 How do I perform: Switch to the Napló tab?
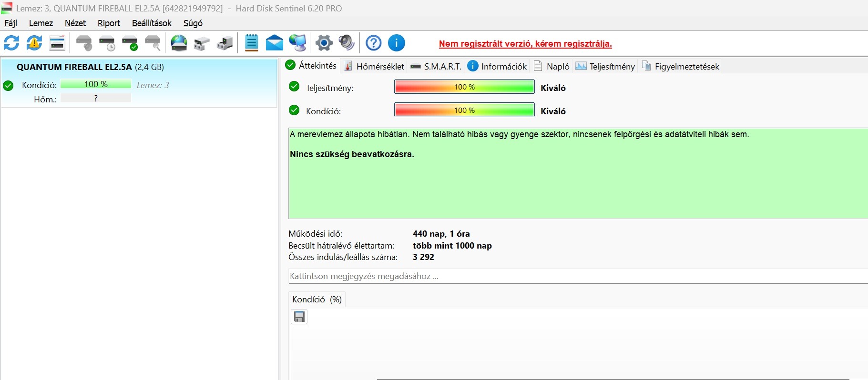click(551, 66)
